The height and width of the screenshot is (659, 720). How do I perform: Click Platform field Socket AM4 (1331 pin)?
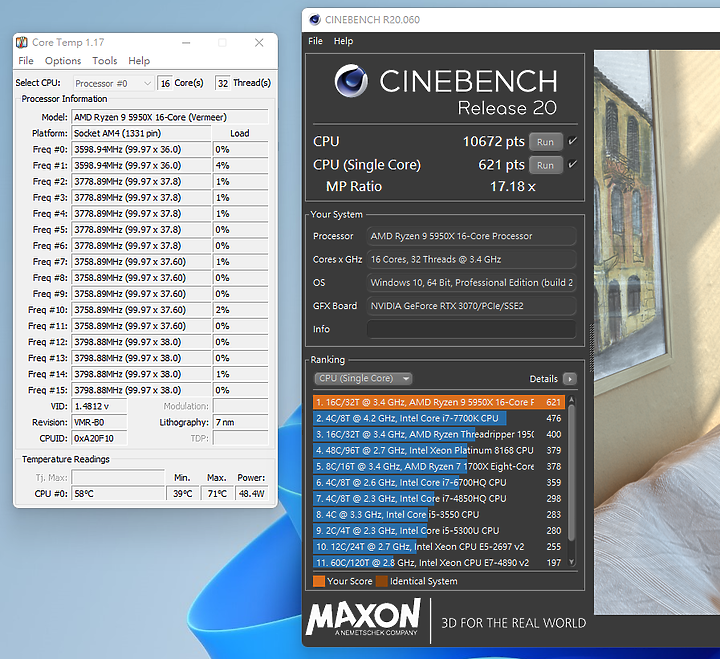(141, 133)
